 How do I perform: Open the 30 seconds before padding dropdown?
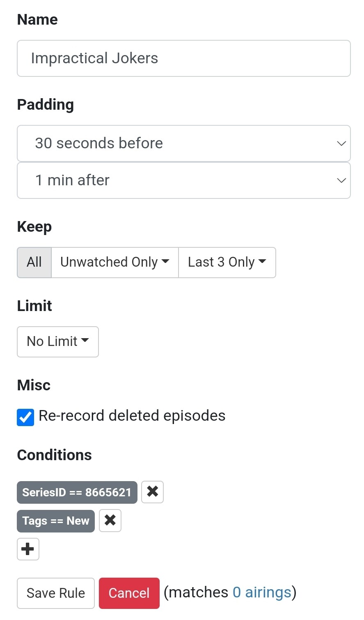click(x=183, y=143)
